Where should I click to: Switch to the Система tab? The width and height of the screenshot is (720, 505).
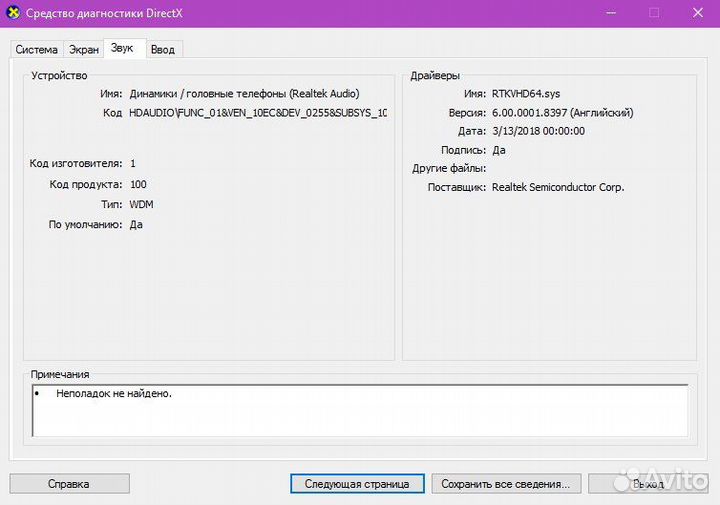(36, 49)
